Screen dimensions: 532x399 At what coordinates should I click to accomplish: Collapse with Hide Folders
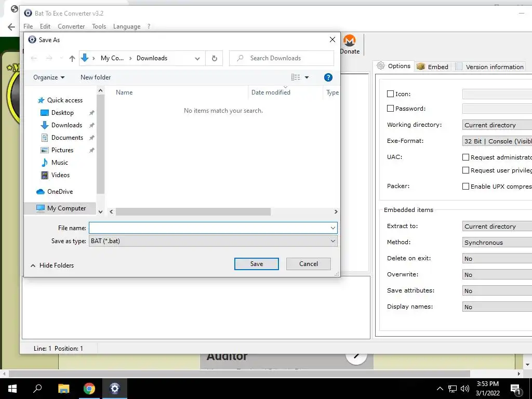(52, 265)
